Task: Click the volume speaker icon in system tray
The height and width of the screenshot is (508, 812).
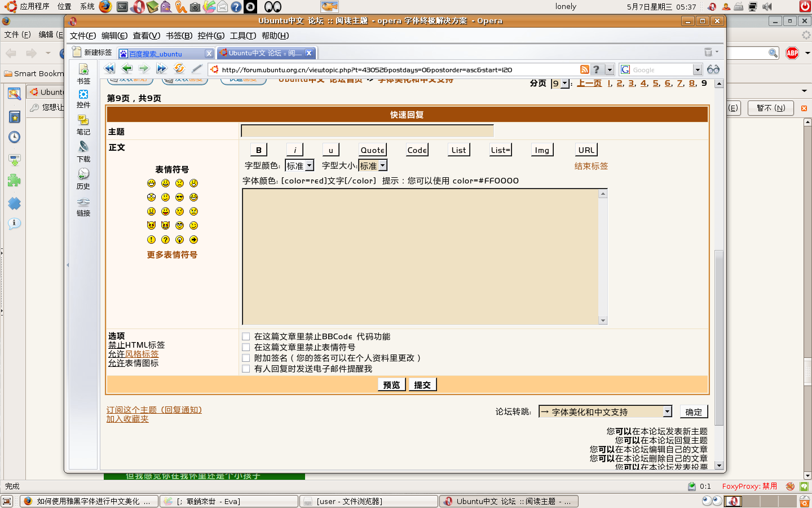Action: click(767, 7)
